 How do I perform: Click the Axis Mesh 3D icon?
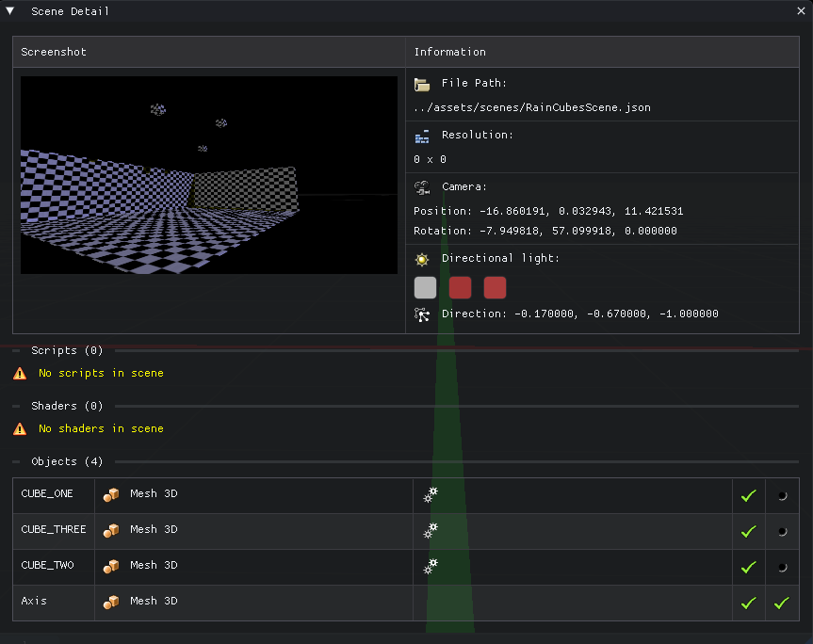112,602
